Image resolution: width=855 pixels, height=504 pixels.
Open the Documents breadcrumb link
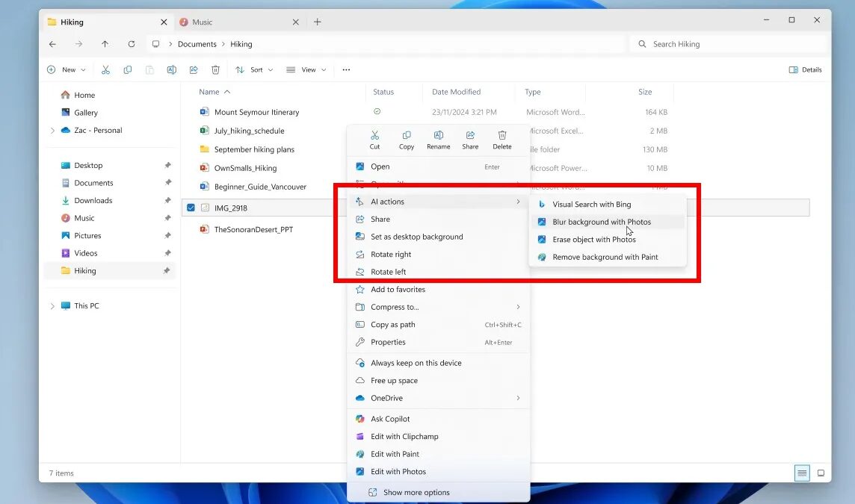197,44
